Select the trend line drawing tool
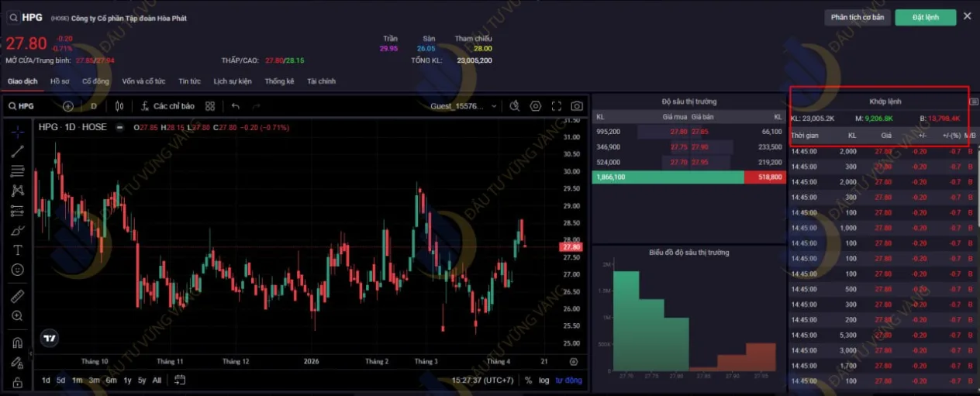 (x=17, y=151)
